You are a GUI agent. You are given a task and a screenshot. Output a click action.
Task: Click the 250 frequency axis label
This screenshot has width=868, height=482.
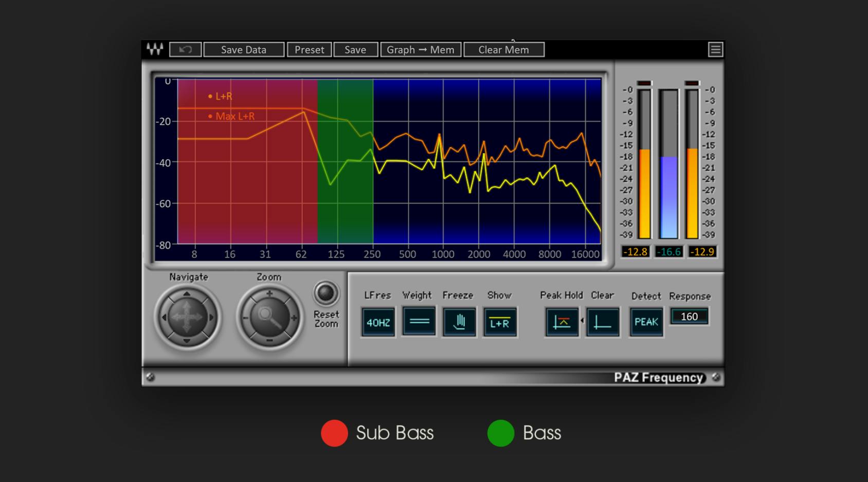coord(372,254)
